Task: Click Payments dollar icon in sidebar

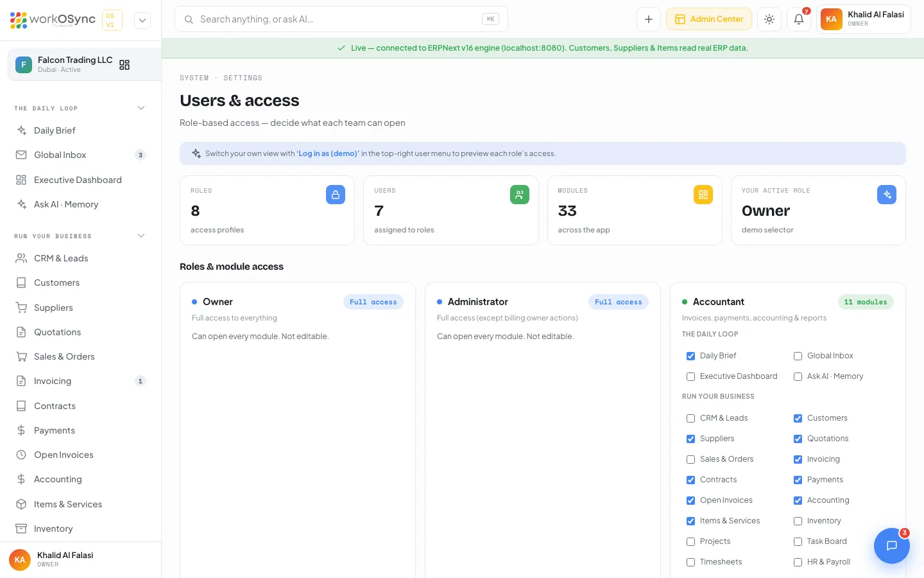Action: click(x=21, y=430)
